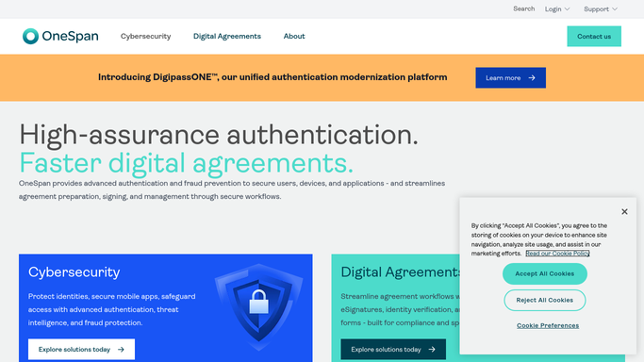Expand the Login dropdown

[x=557, y=9]
